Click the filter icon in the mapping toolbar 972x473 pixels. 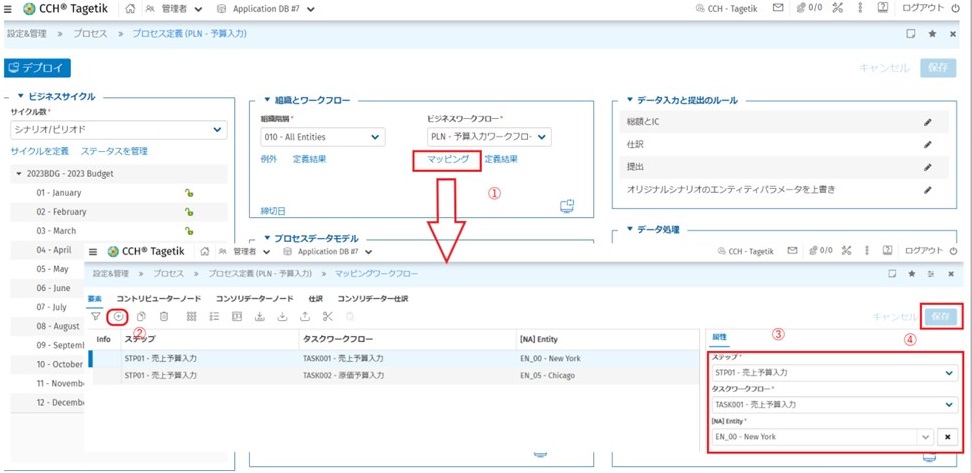pyautogui.click(x=96, y=317)
